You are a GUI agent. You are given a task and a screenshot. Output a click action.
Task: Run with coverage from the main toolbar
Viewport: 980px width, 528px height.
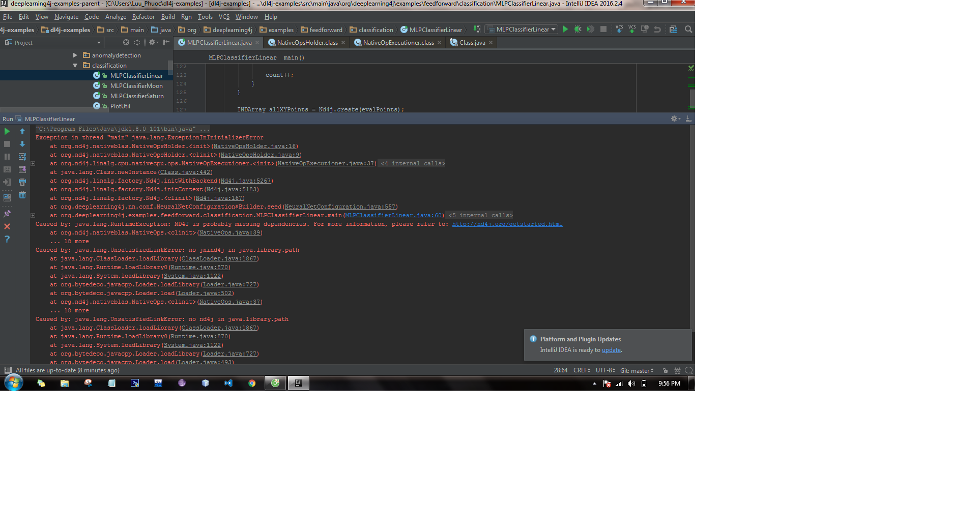point(590,30)
